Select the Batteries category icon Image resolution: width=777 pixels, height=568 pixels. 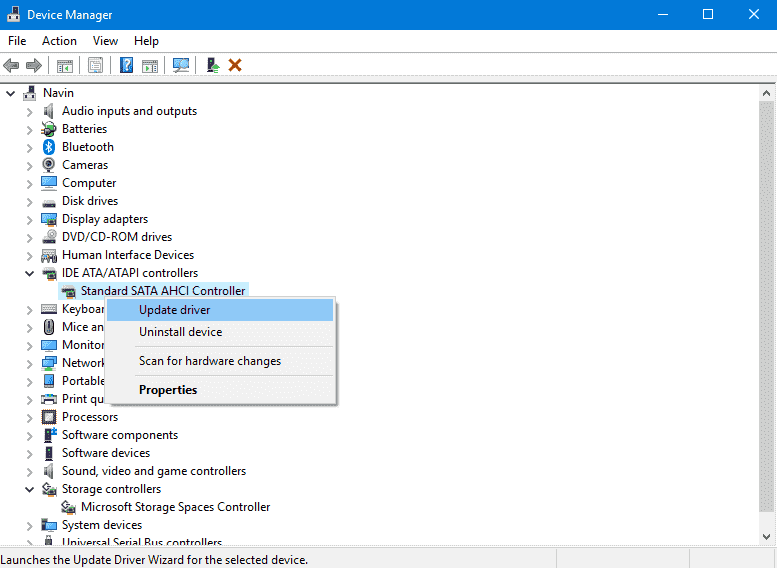49,129
